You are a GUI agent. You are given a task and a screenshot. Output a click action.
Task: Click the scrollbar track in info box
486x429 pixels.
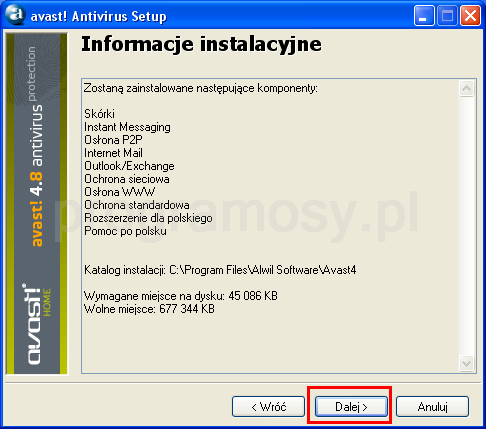click(466, 226)
